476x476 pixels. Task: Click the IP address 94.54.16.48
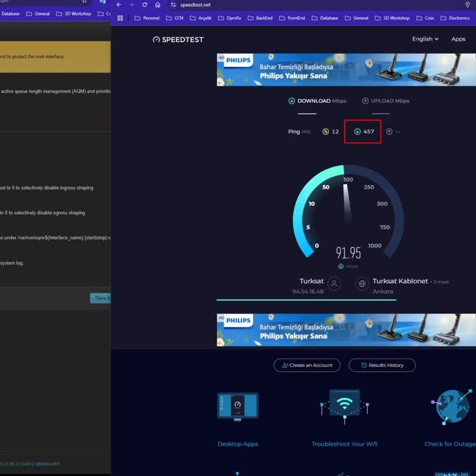point(307,291)
